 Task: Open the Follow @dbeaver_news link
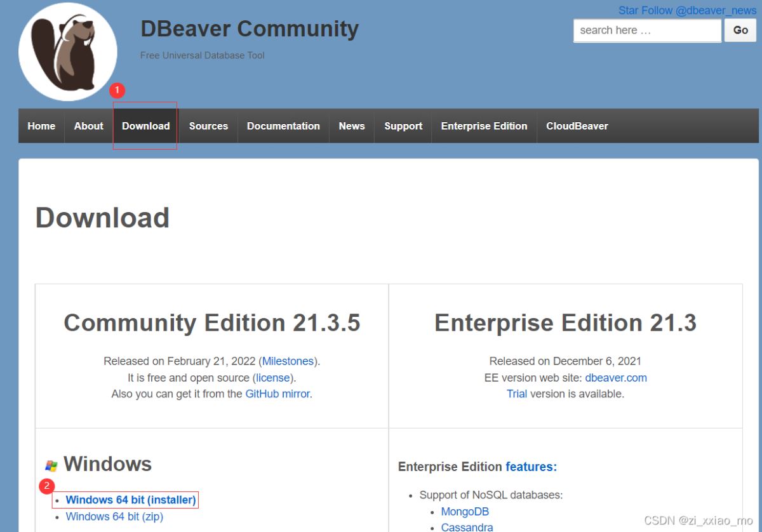pyautogui.click(x=698, y=11)
